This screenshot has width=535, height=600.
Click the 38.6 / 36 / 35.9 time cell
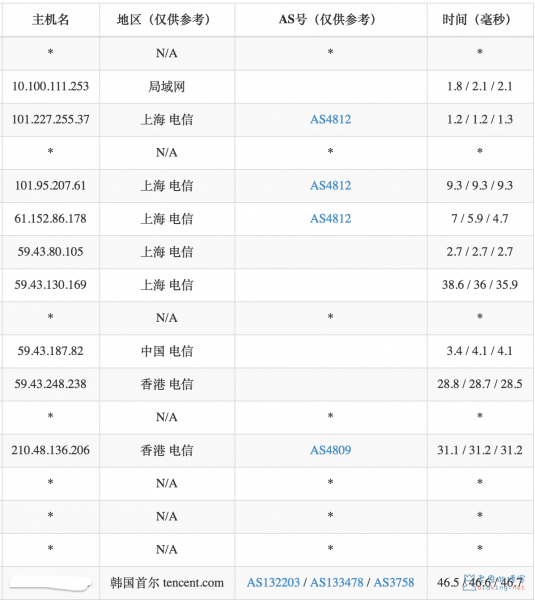tap(480, 285)
